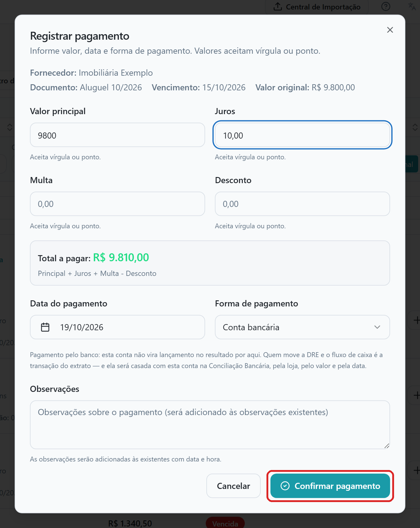Click the sort arrows icon at right edge
The image size is (420, 528).
click(x=415, y=127)
